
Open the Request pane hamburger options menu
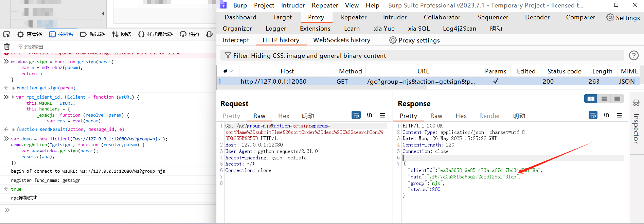pyautogui.click(x=382, y=115)
